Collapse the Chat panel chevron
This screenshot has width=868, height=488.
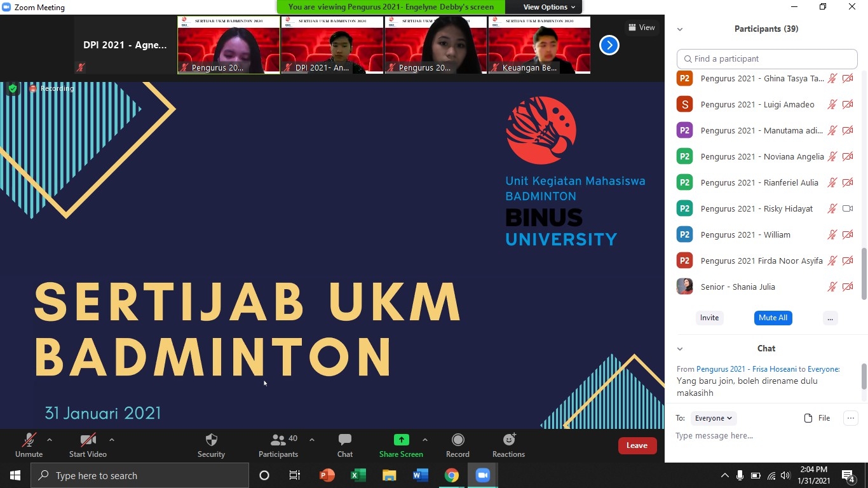point(680,349)
